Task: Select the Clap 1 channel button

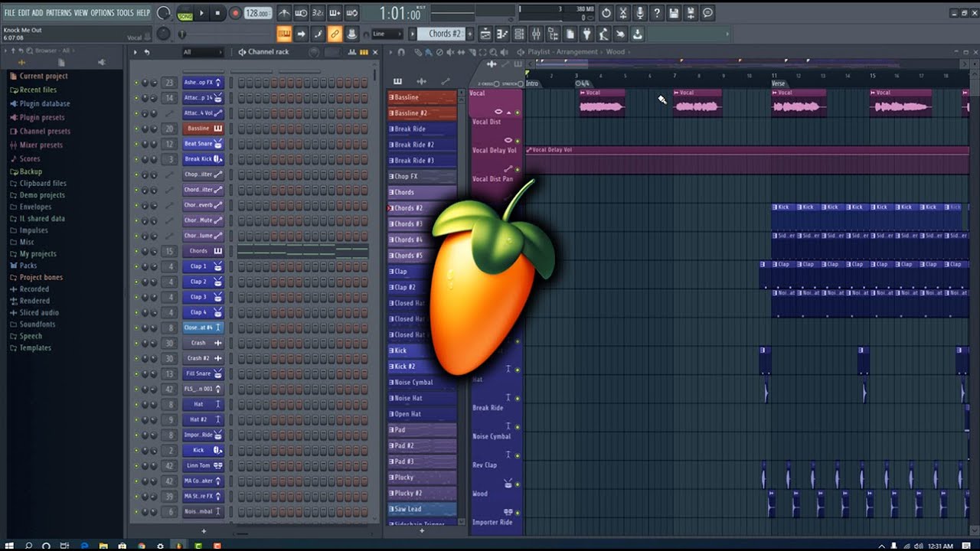Action: (x=203, y=266)
